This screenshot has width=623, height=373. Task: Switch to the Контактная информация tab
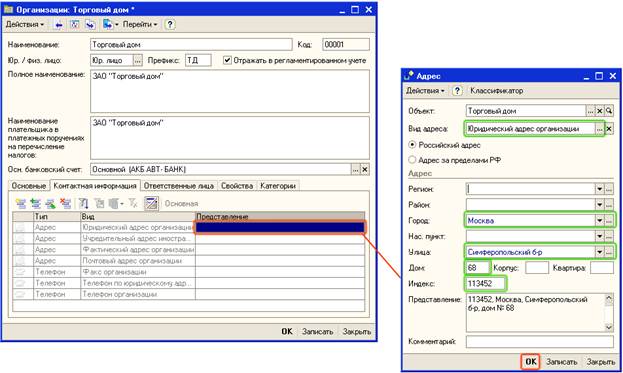click(95, 186)
